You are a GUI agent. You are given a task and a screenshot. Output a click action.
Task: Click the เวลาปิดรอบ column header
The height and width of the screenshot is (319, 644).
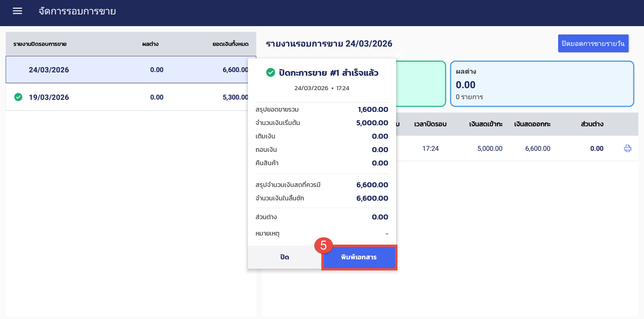point(430,124)
